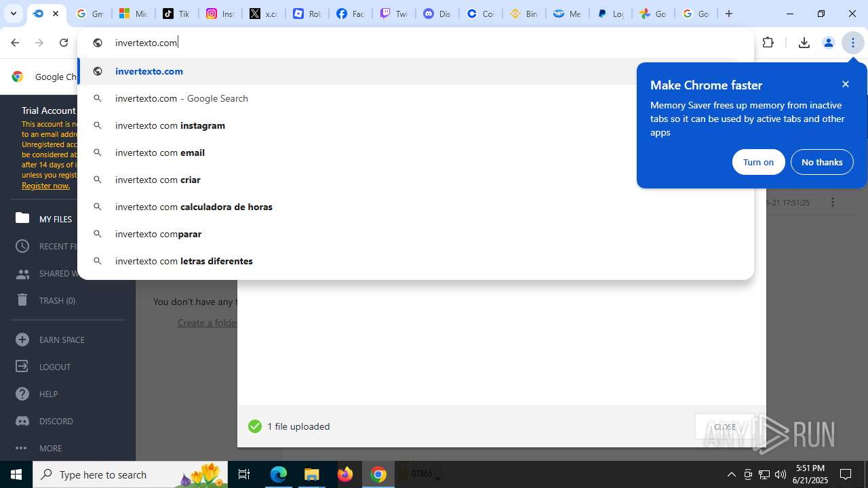Open the Extensions puzzle icon
Image resolution: width=868 pixels, height=488 pixels.
tap(768, 43)
